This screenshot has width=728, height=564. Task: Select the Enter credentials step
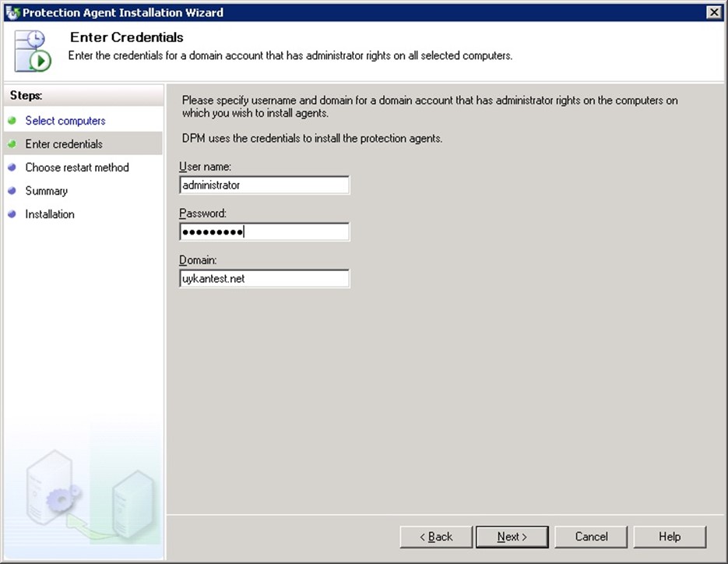64,144
